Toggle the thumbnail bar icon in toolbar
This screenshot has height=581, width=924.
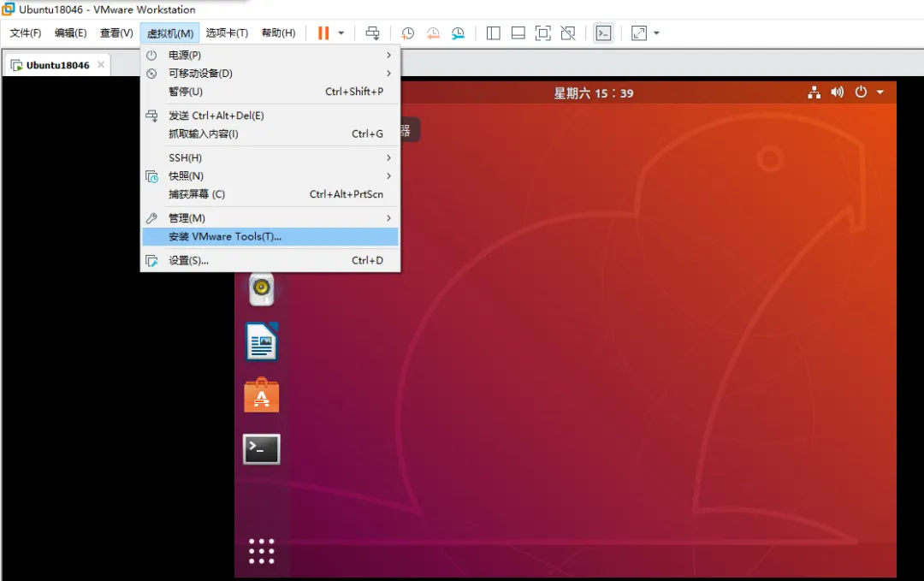pyautogui.click(x=518, y=33)
